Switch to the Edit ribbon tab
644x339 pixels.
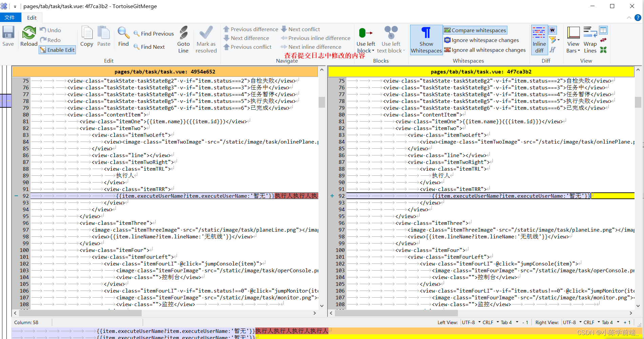[32, 18]
